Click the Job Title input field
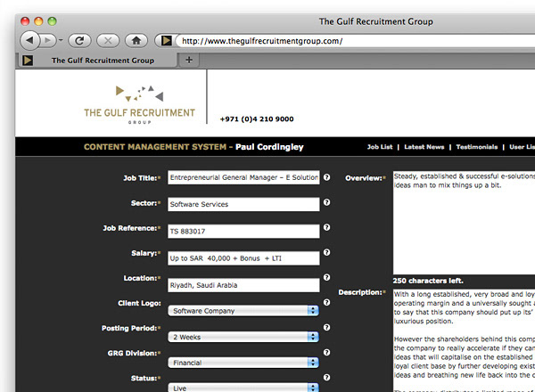535x392 pixels. click(243, 177)
